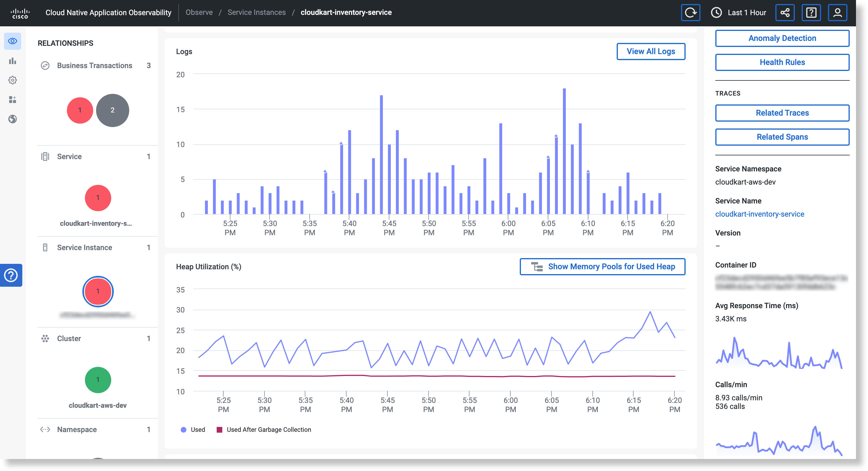The width and height of the screenshot is (868, 471).
Task: Open the globe icon in sidebar
Action: 13,119
